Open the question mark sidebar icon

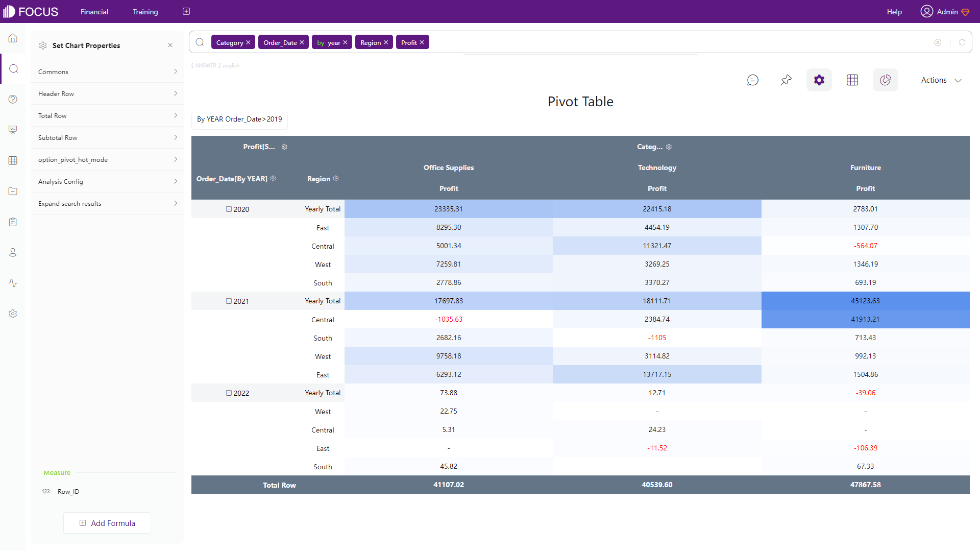(x=13, y=99)
